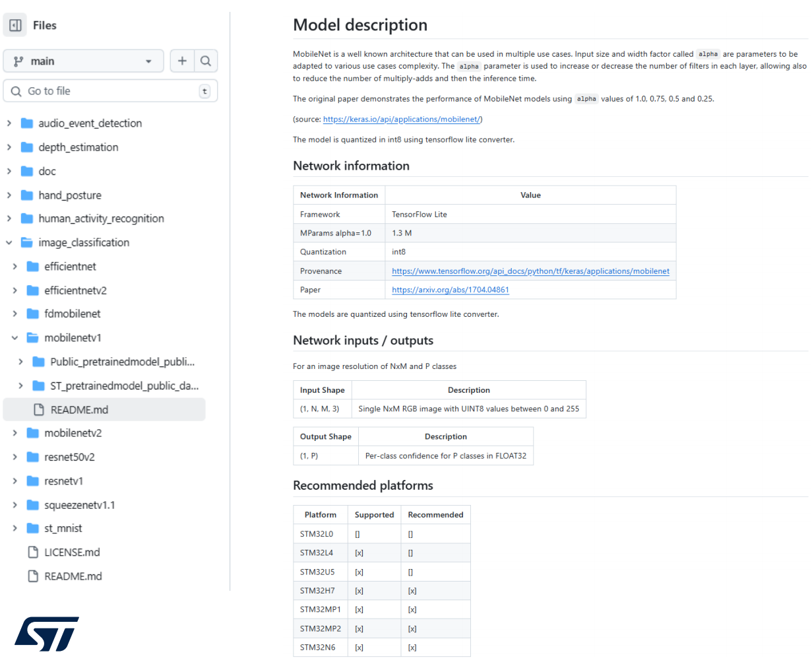Image resolution: width=812 pixels, height=670 pixels.
Task: Expand the Public_pretrainedmodel folder chevron
Action: 20,362
